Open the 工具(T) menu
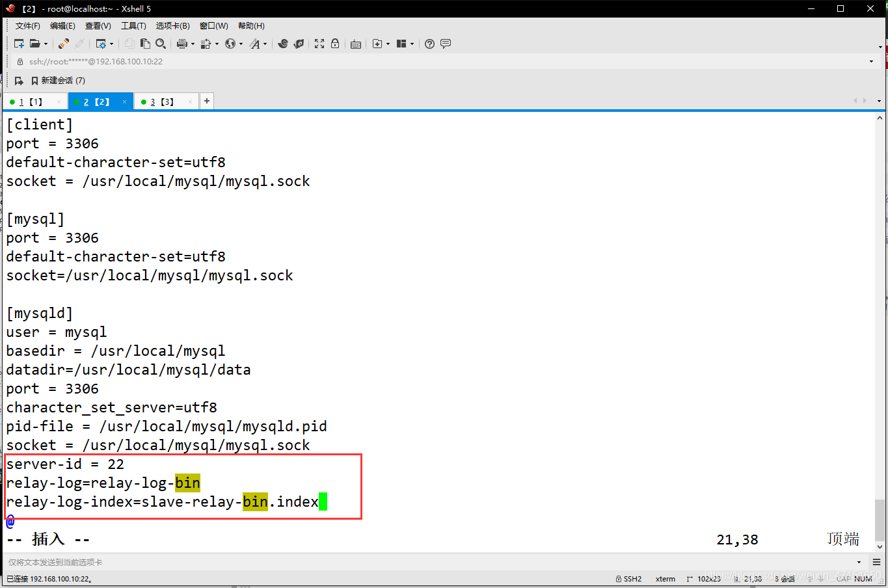 coord(133,26)
